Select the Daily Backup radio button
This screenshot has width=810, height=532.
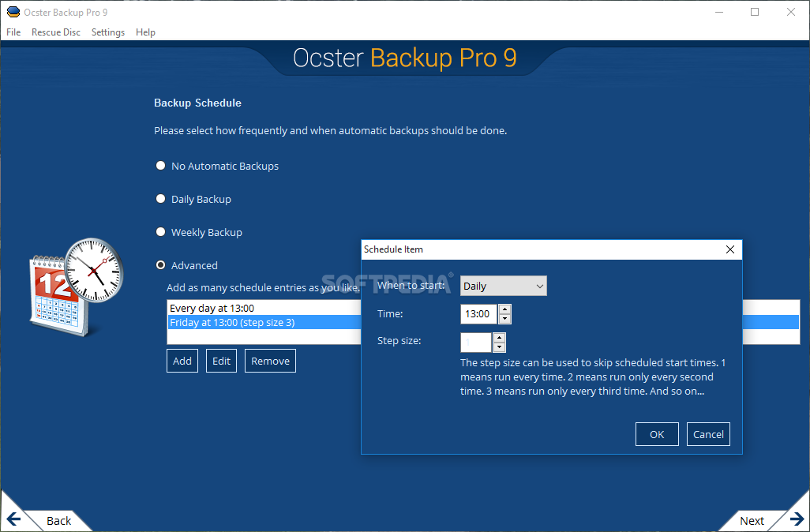pos(160,199)
